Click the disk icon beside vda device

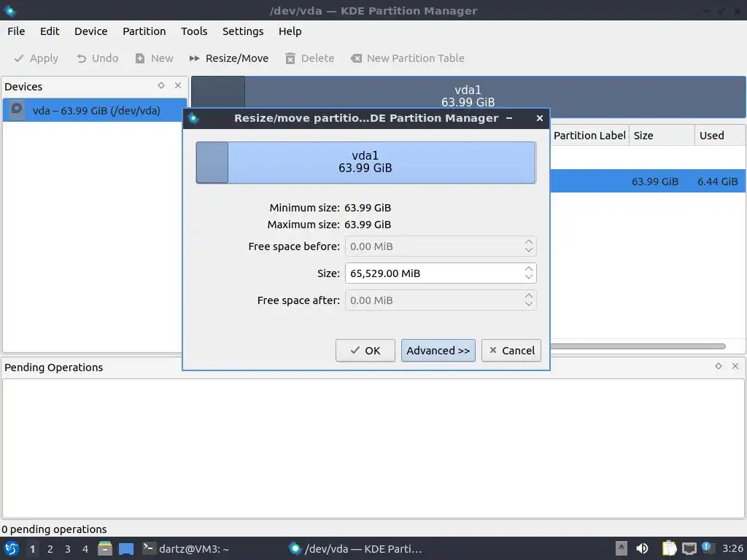18,110
